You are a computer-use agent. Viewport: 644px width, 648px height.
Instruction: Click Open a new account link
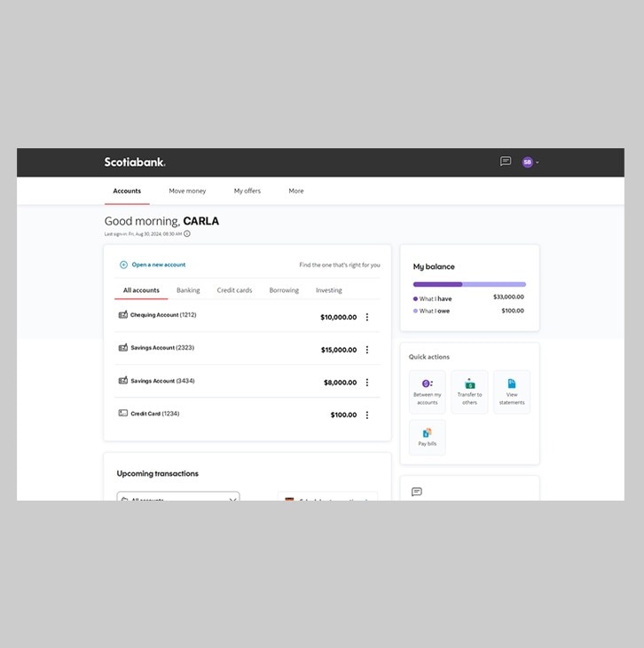pyautogui.click(x=159, y=265)
